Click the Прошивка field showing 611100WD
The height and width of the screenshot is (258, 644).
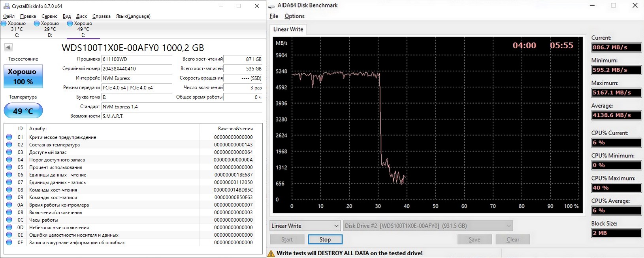(137, 59)
